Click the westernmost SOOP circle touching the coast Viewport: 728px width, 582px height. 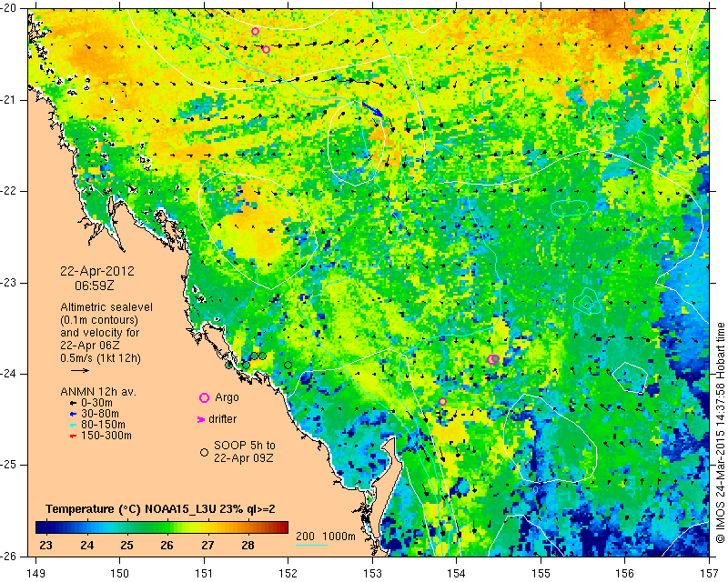228,366
